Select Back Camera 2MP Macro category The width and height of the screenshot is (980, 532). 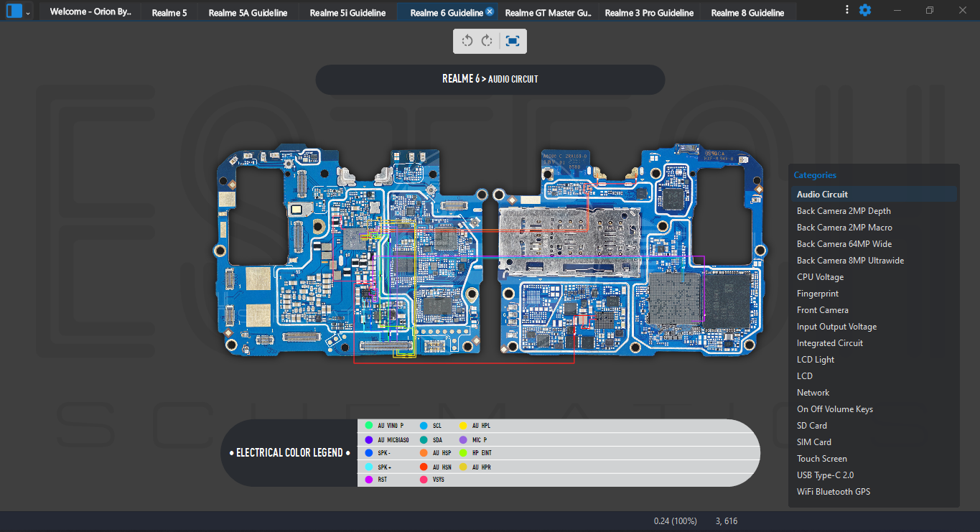click(874, 228)
